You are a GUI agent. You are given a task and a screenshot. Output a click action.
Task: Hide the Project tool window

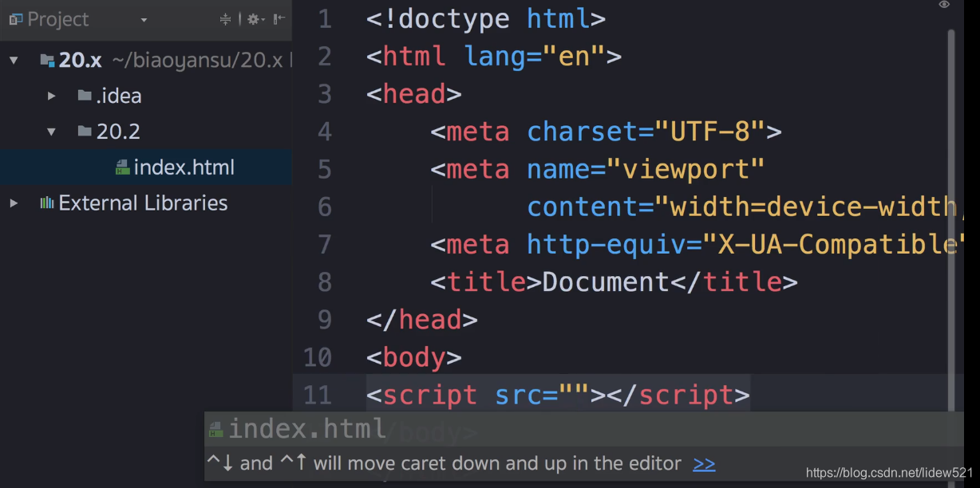[x=279, y=19]
